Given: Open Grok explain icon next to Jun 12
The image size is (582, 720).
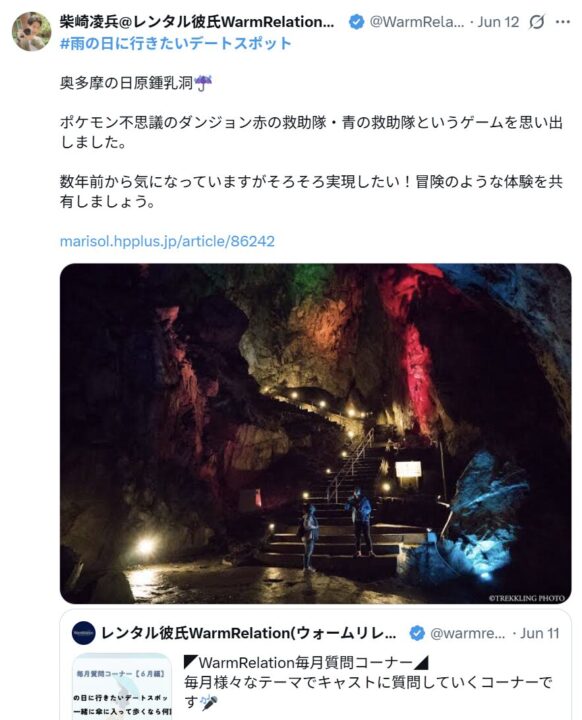Looking at the screenshot, I should click(x=537, y=22).
